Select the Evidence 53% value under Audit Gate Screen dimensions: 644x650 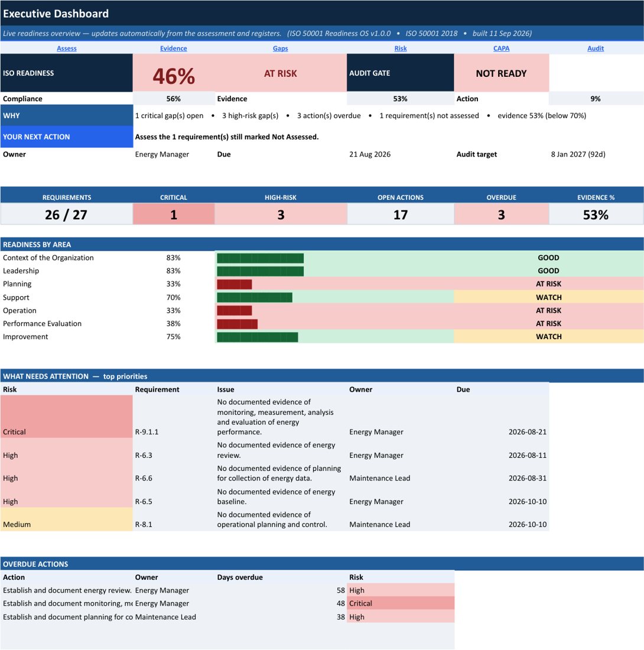[401, 99]
